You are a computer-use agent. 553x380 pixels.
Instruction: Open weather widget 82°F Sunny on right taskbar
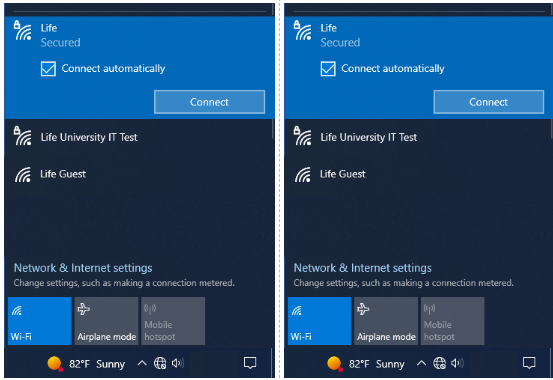click(366, 363)
